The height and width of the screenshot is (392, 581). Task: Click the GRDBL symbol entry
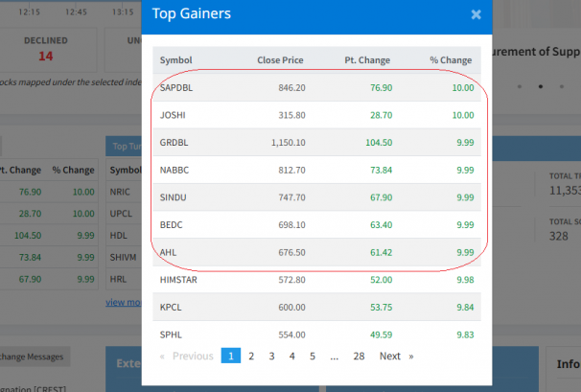pos(175,143)
